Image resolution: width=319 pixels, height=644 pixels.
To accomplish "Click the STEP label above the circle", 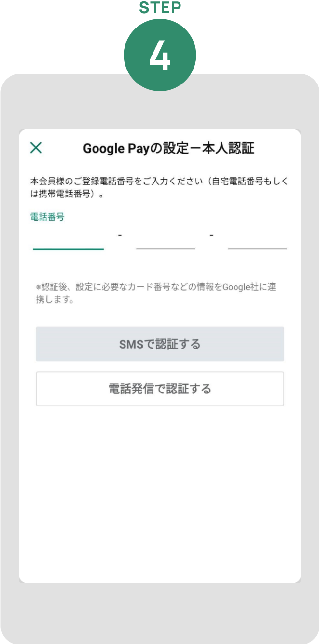I will [x=160, y=7].
